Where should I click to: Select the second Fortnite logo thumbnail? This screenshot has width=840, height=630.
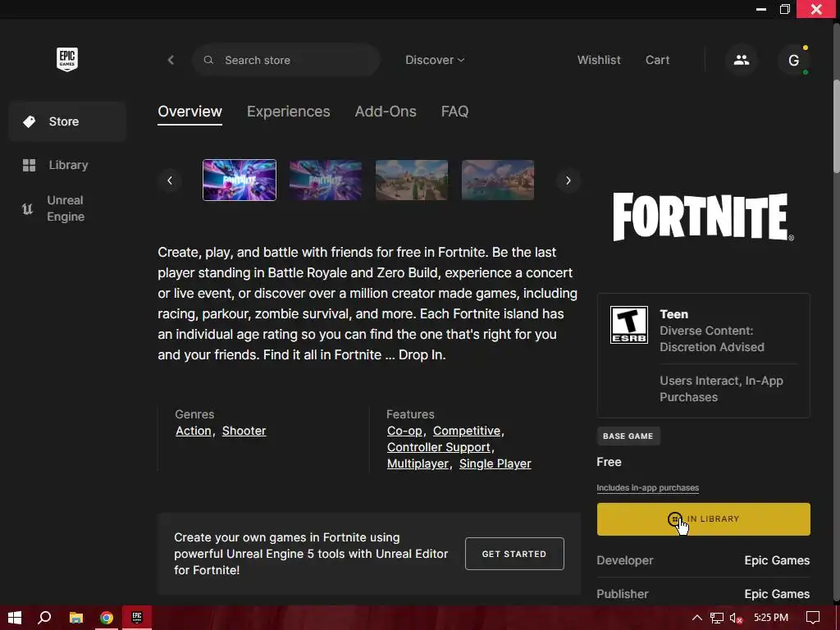[x=326, y=180]
